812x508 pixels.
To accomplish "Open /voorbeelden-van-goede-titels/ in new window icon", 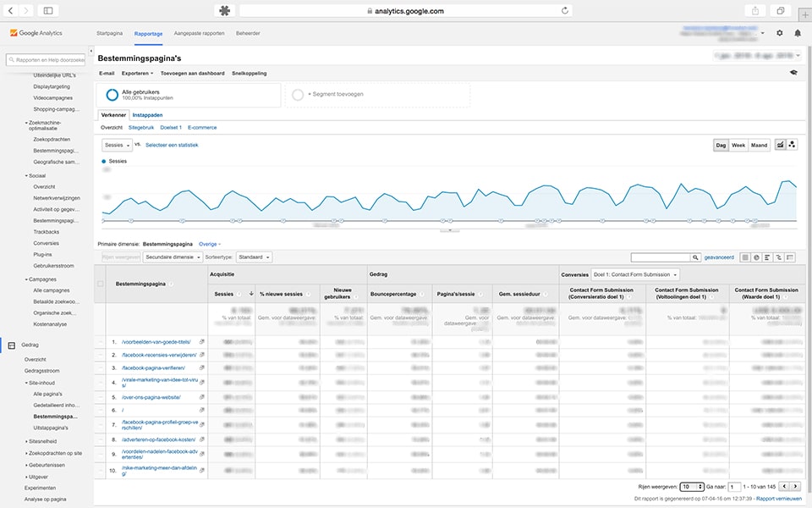I will coord(202,342).
